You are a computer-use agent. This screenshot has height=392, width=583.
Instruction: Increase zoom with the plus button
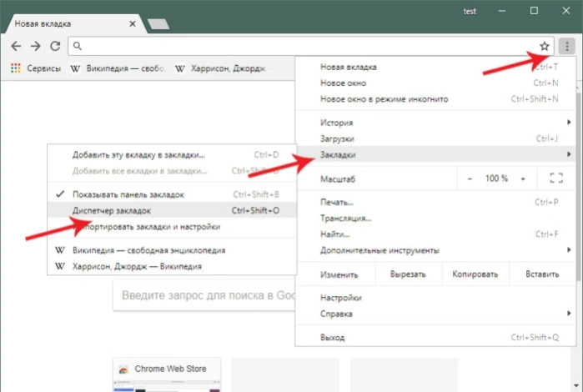click(523, 178)
